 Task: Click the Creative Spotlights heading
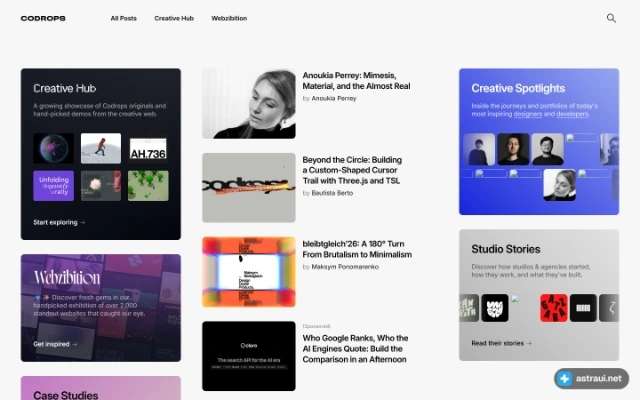(518, 89)
